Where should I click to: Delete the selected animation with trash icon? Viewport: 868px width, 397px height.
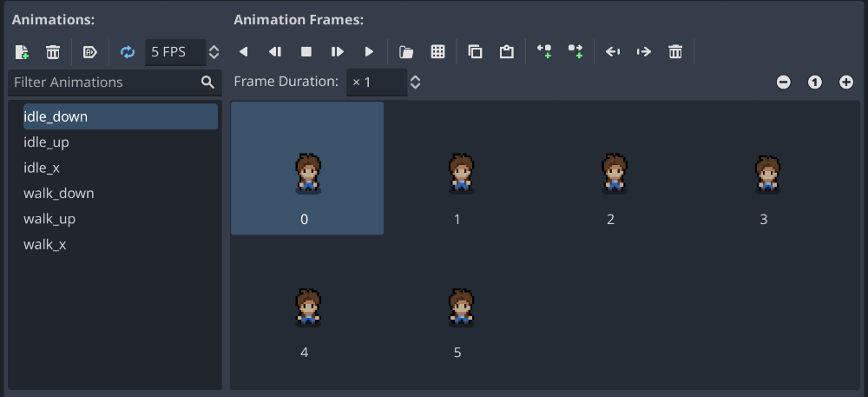click(x=53, y=52)
